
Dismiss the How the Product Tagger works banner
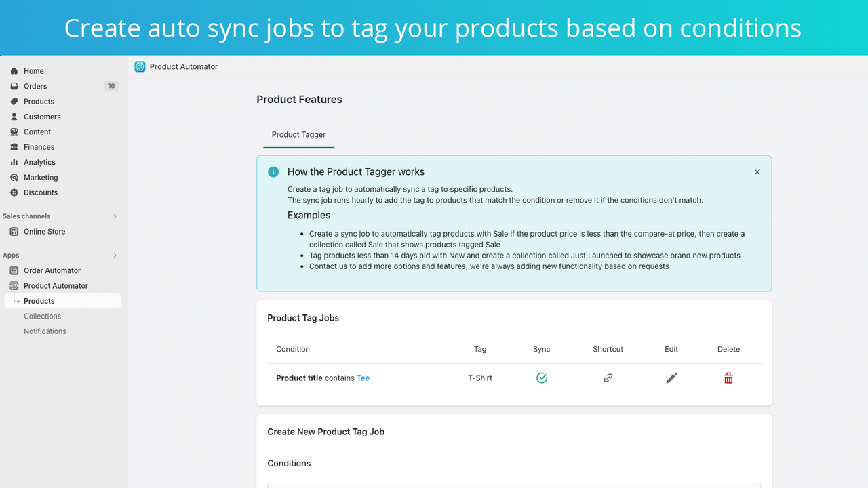coord(757,172)
